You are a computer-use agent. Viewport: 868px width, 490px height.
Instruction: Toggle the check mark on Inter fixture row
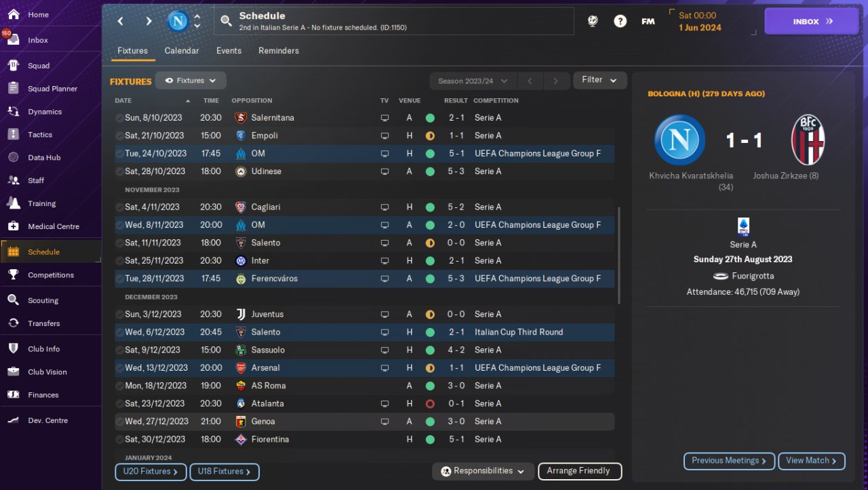119,261
